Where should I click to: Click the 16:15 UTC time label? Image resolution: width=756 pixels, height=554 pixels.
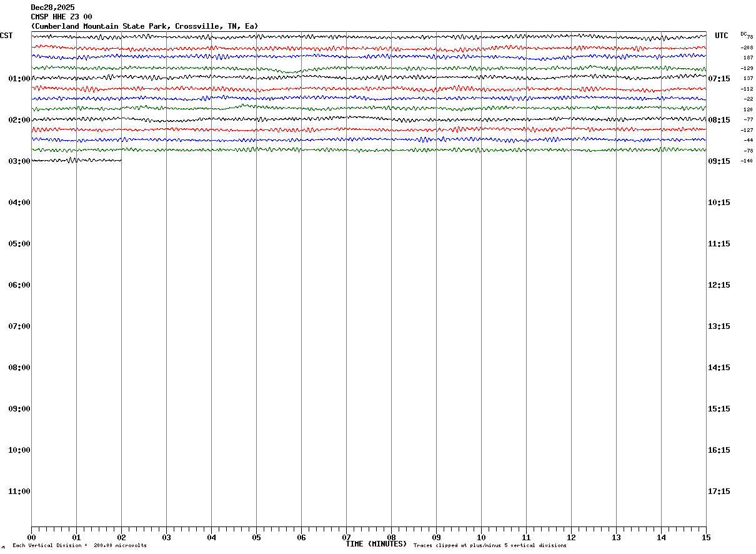coord(719,450)
